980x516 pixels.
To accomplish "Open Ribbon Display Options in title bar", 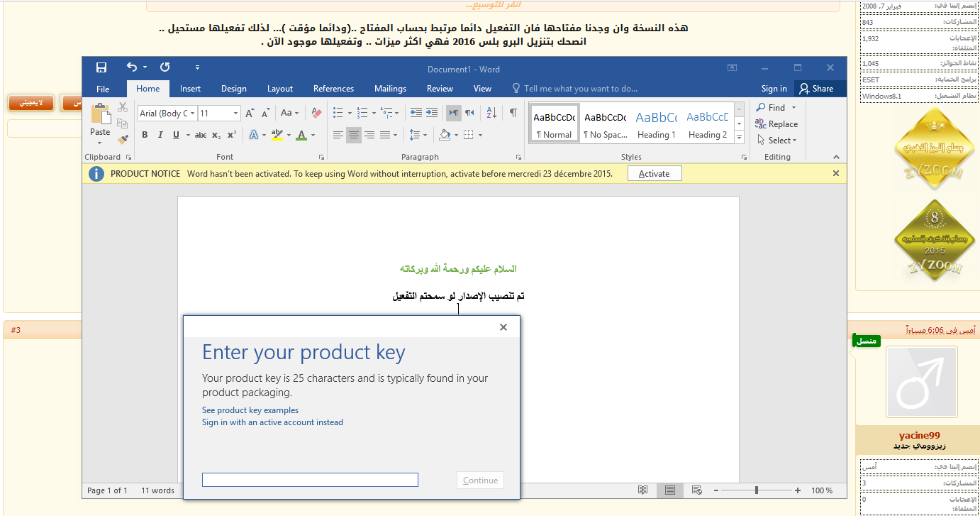I will (x=733, y=68).
